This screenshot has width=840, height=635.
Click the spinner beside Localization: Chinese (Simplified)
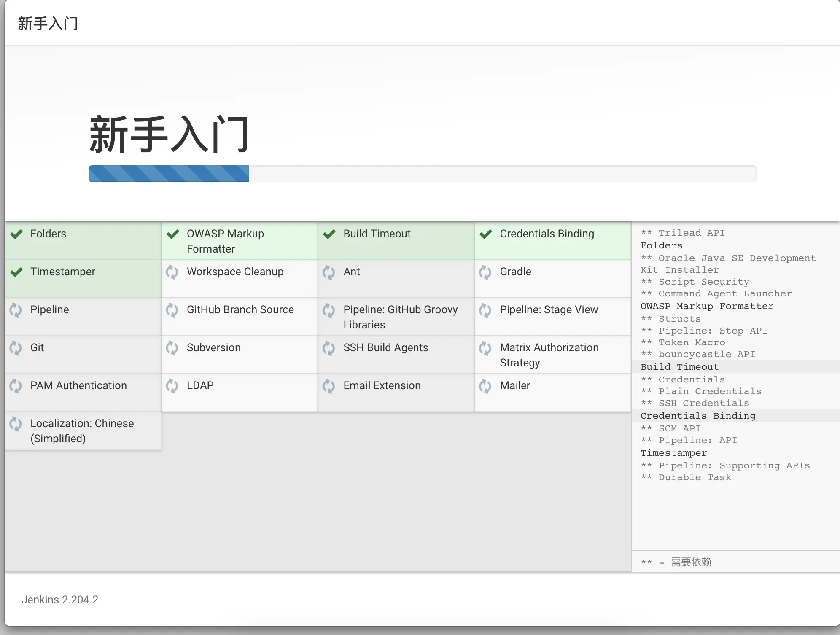click(x=16, y=424)
